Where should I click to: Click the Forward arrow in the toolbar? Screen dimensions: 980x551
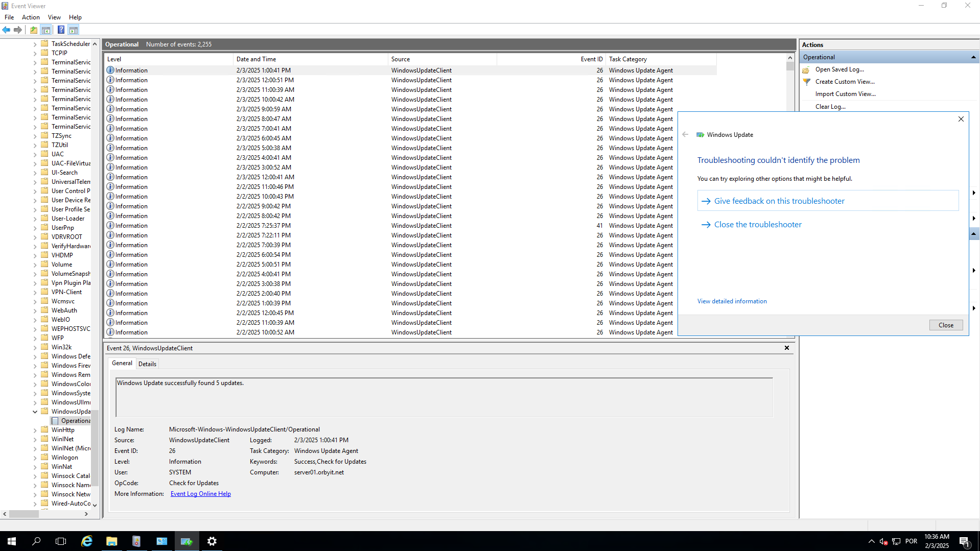click(x=18, y=30)
